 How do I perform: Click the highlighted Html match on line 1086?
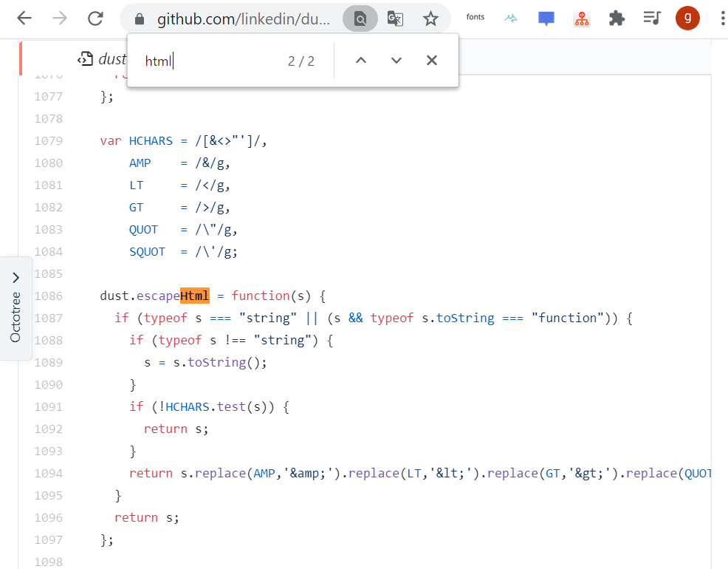194,296
